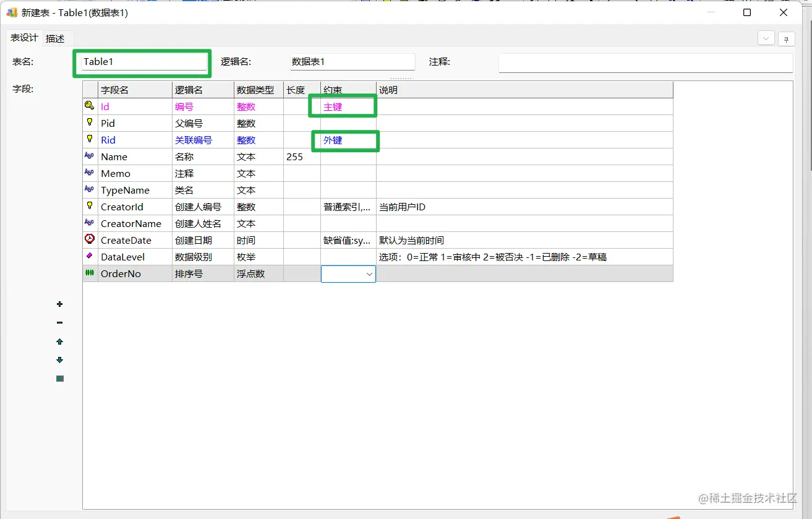This screenshot has width=812, height=519.
Task: Click the diamond enum icon beside DataLevel
Action: click(x=90, y=256)
